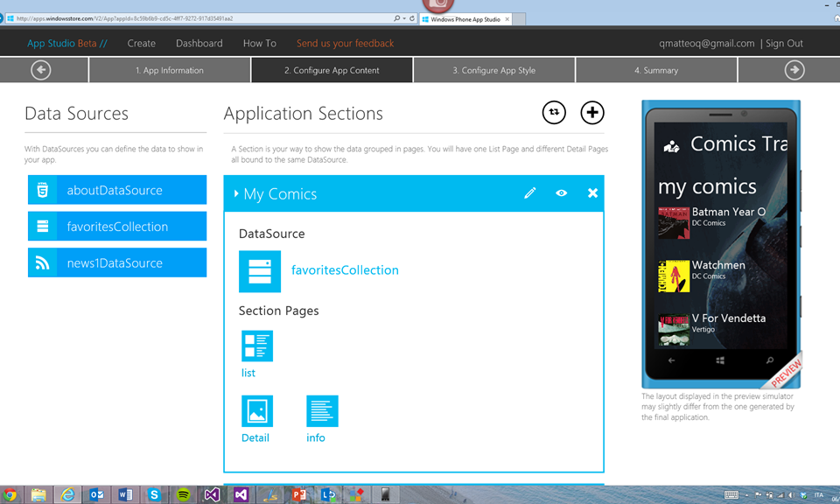Image resolution: width=840 pixels, height=504 pixels.
Task: Open the How To page
Action: click(x=260, y=44)
